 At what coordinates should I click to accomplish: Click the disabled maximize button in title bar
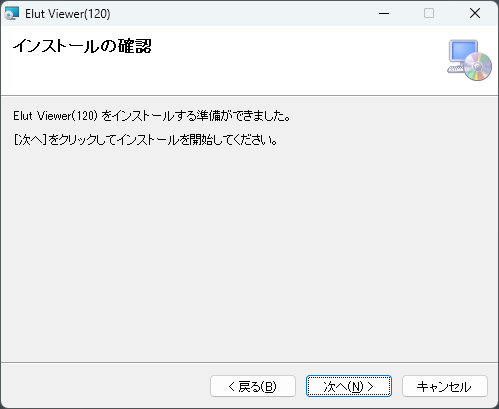click(x=429, y=14)
